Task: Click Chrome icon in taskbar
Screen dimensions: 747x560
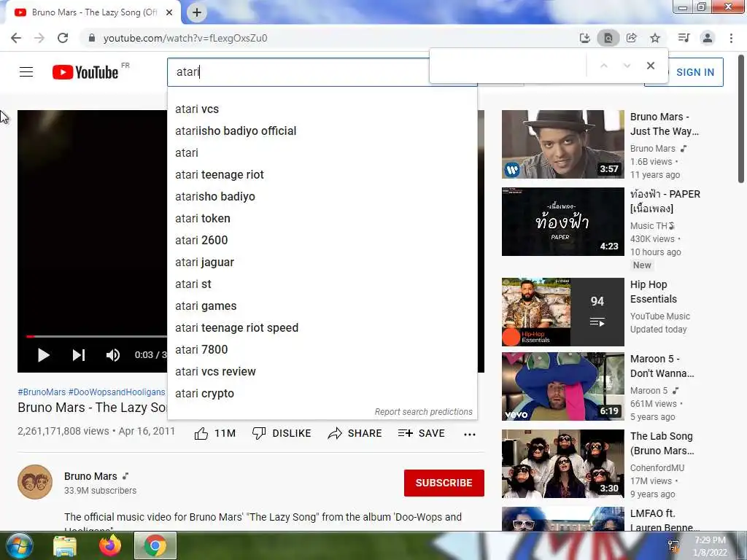Action: coord(155,545)
